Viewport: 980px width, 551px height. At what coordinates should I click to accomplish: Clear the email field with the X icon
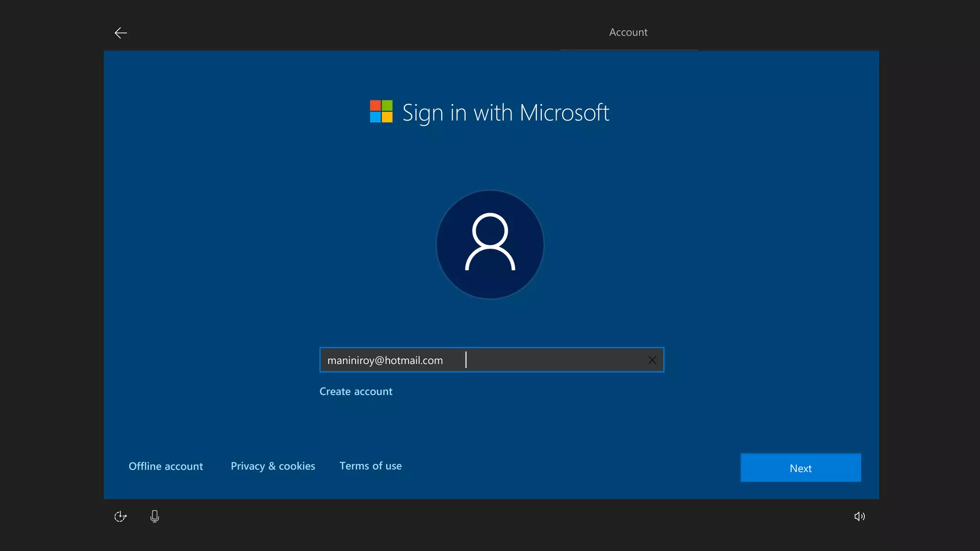pyautogui.click(x=652, y=360)
